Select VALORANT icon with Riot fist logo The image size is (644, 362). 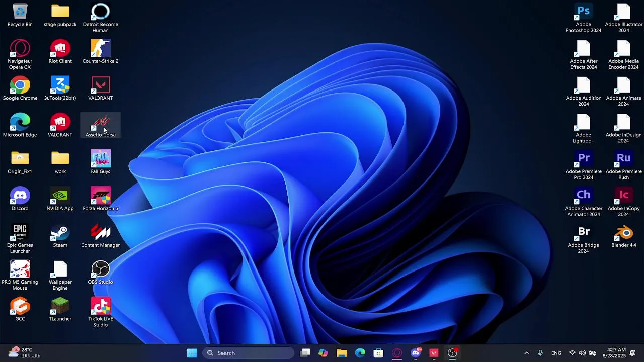click(x=60, y=125)
